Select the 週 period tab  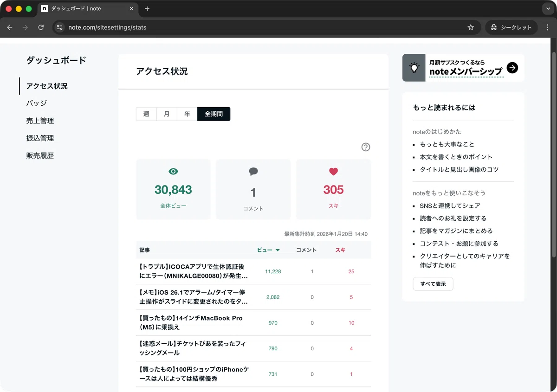coord(146,114)
